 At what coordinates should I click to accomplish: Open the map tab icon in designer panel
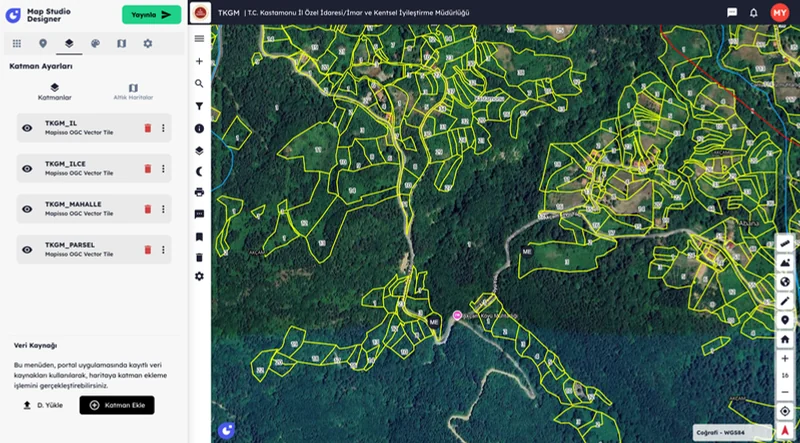121,43
